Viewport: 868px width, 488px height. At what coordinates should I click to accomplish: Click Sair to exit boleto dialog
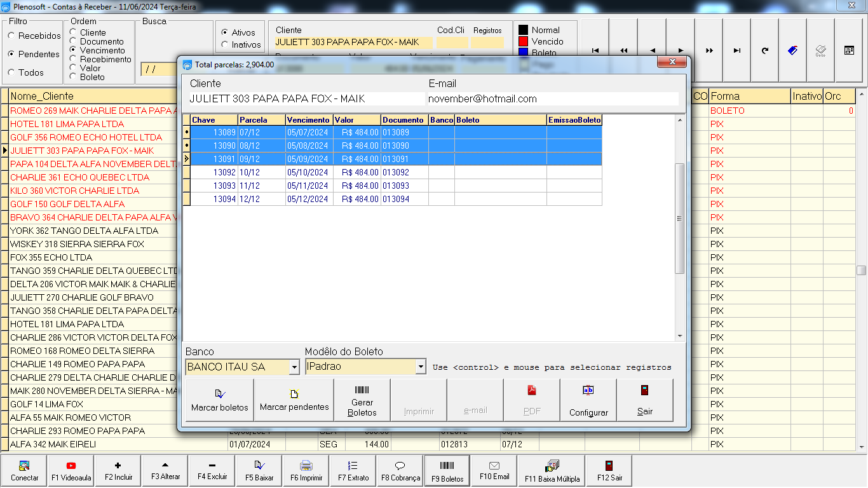(x=645, y=400)
